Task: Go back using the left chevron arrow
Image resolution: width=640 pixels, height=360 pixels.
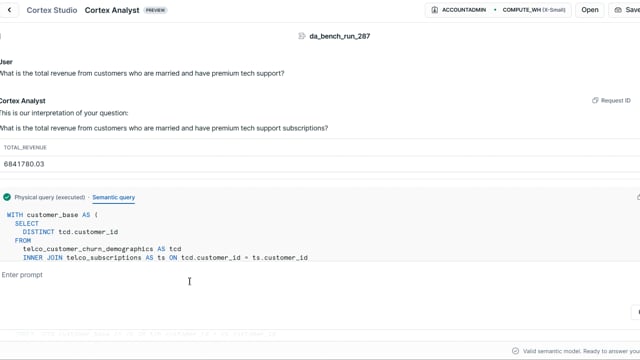Action: coord(9,10)
